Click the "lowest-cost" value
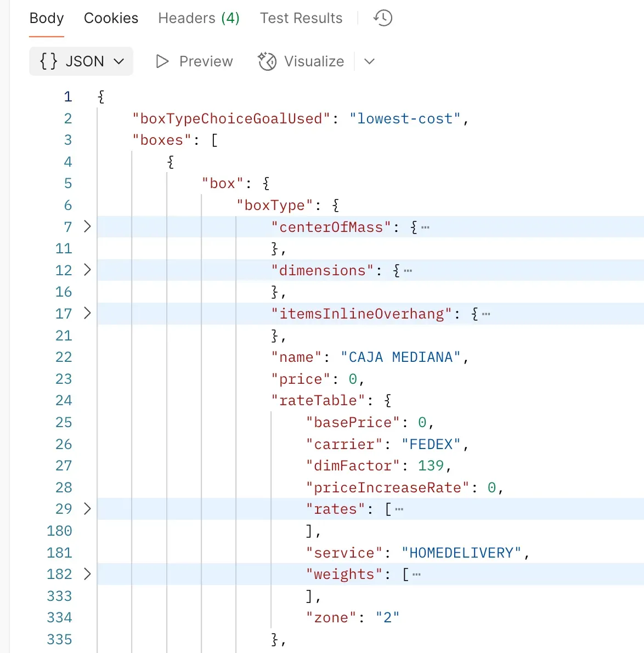The image size is (644, 653). (405, 118)
